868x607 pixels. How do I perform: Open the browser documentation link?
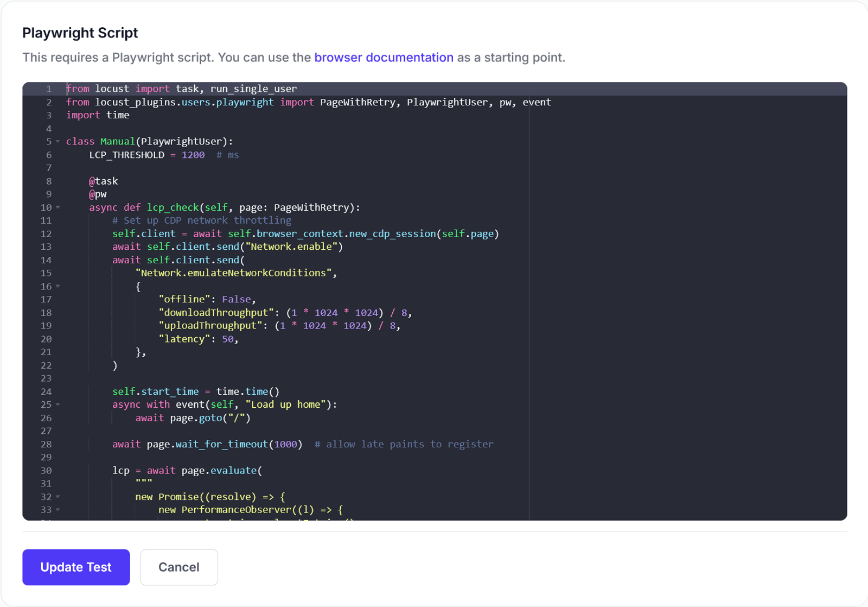pyautogui.click(x=384, y=57)
